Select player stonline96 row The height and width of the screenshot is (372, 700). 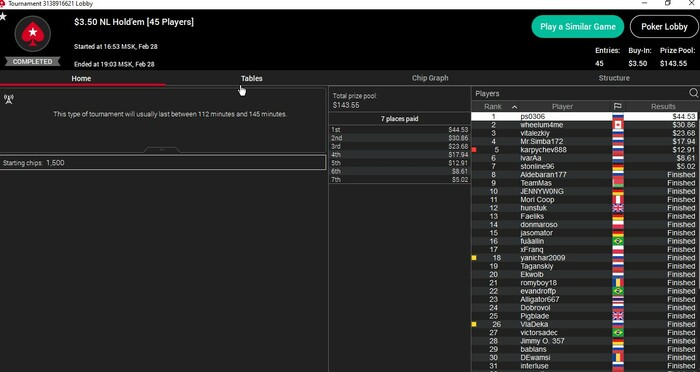pyautogui.click(x=584, y=167)
